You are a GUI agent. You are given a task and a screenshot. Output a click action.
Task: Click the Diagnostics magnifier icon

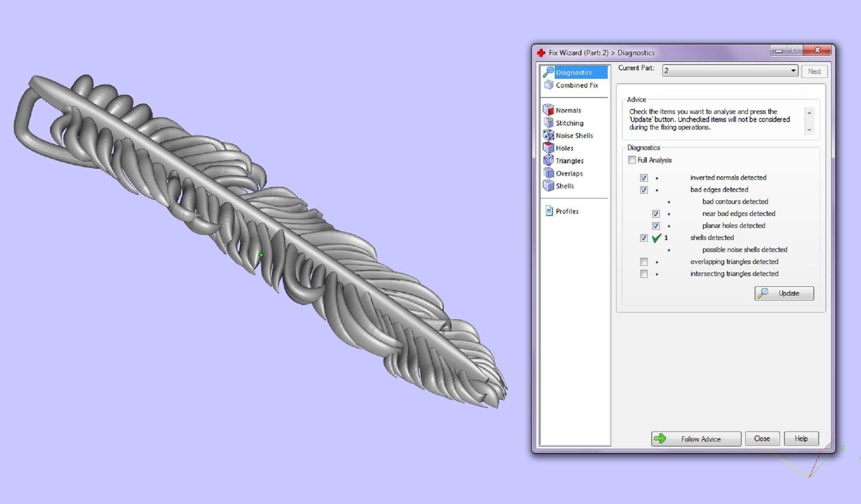click(x=548, y=72)
